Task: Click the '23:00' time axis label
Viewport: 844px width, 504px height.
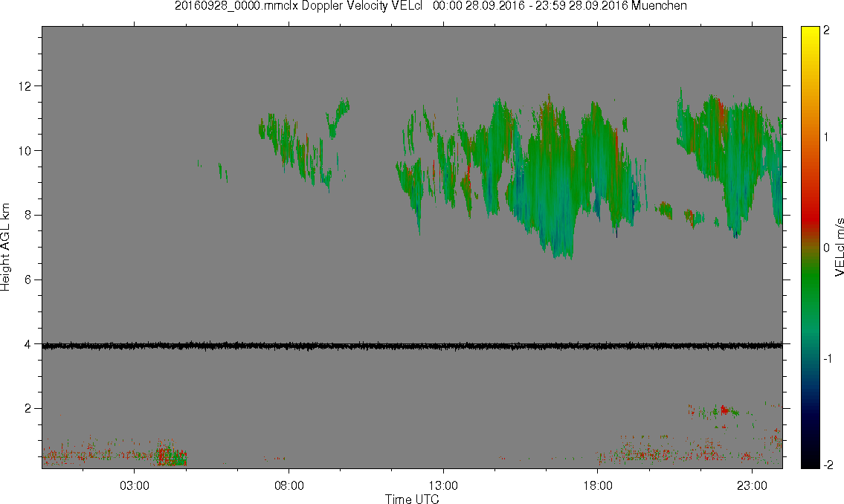Action: point(752,485)
